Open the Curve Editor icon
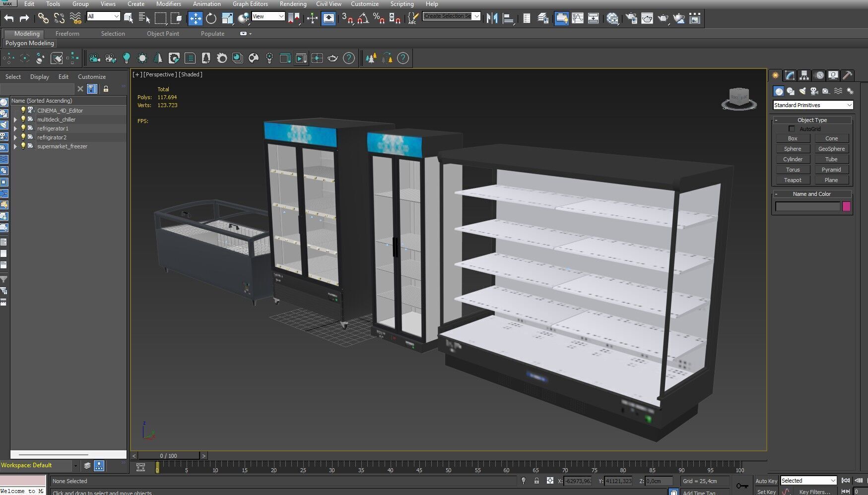 (x=578, y=18)
